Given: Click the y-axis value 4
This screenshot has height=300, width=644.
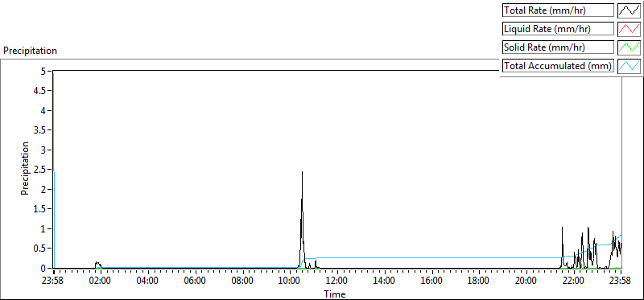Looking at the screenshot, I should point(43,110).
